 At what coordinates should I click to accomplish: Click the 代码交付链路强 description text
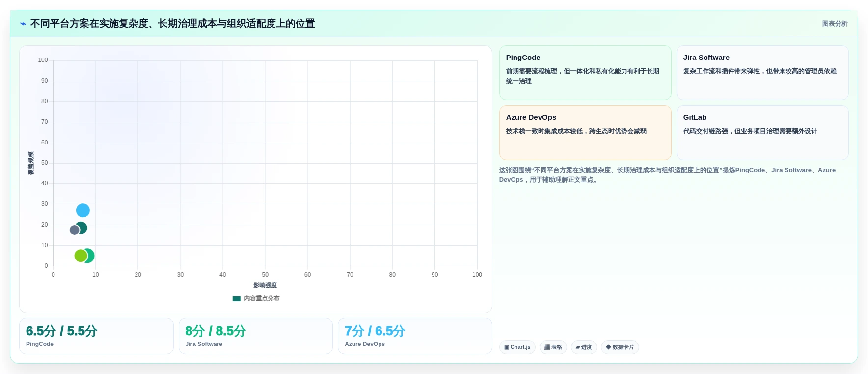click(750, 131)
